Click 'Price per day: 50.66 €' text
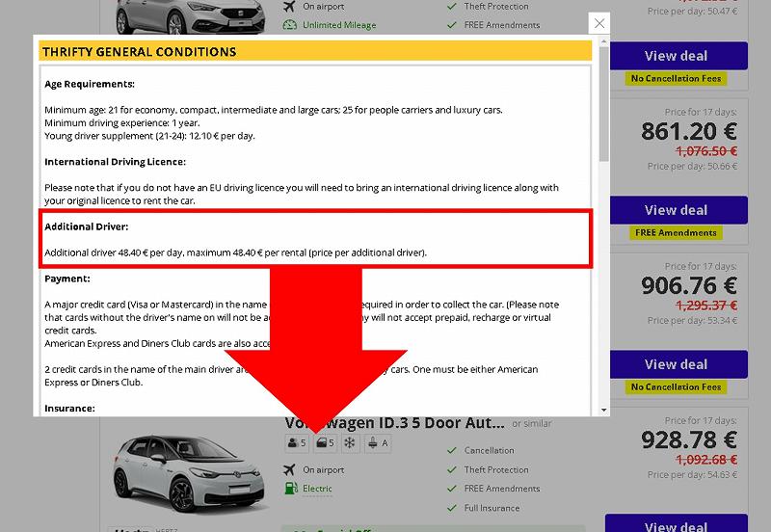Viewport: 771px width, 532px height. 692,166
